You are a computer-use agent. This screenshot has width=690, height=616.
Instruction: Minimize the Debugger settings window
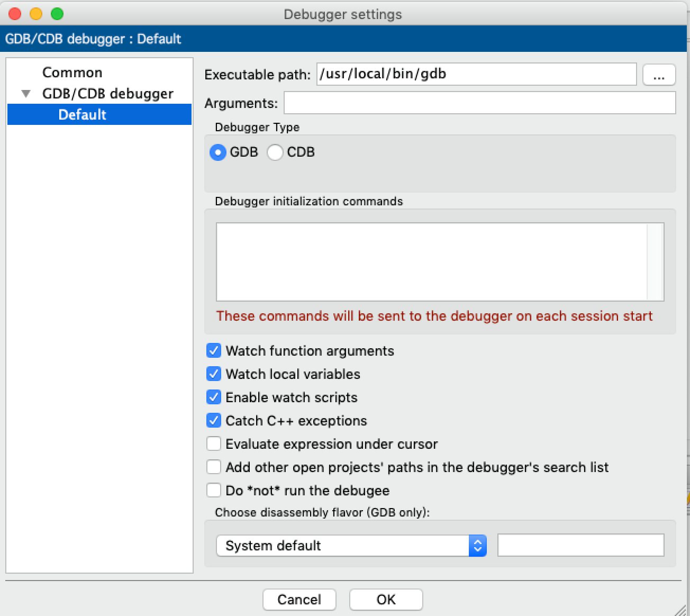tap(36, 14)
